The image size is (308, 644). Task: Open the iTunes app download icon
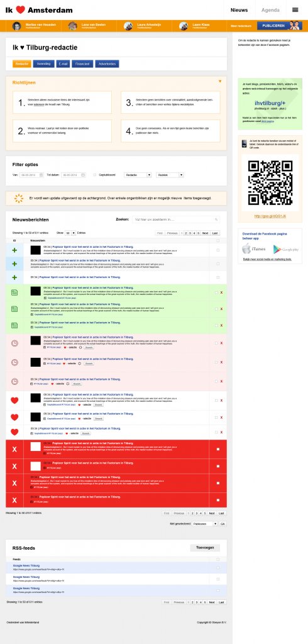point(253,248)
